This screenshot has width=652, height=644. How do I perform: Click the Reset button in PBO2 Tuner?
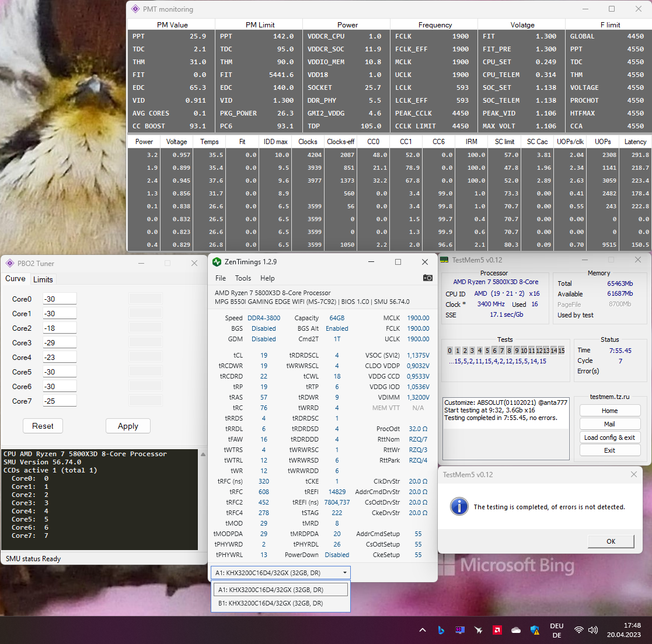pos(43,426)
